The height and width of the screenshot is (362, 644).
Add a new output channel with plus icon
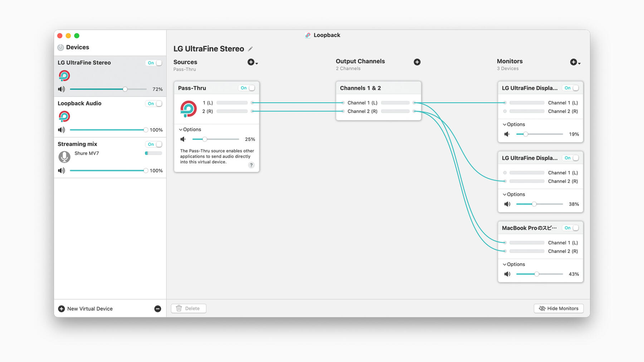(x=417, y=62)
